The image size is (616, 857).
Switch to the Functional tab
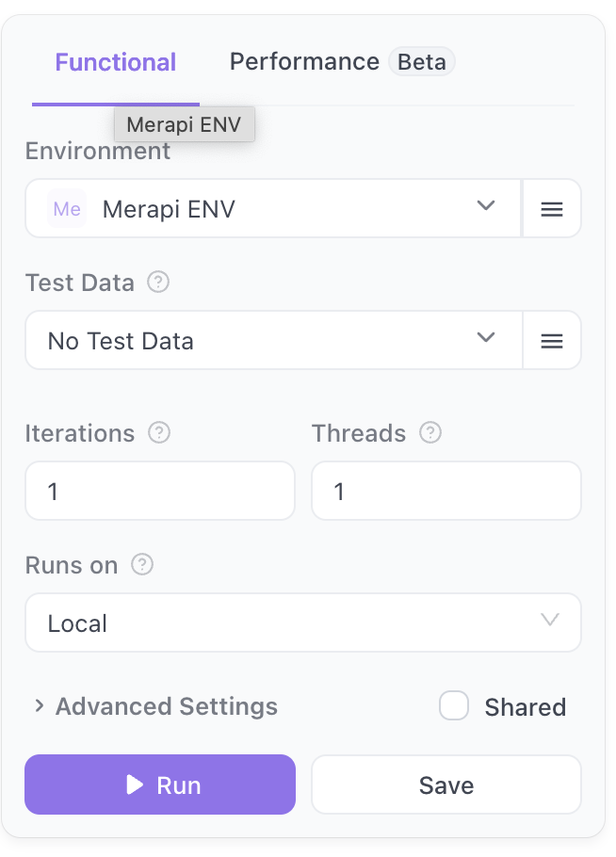[x=115, y=63]
